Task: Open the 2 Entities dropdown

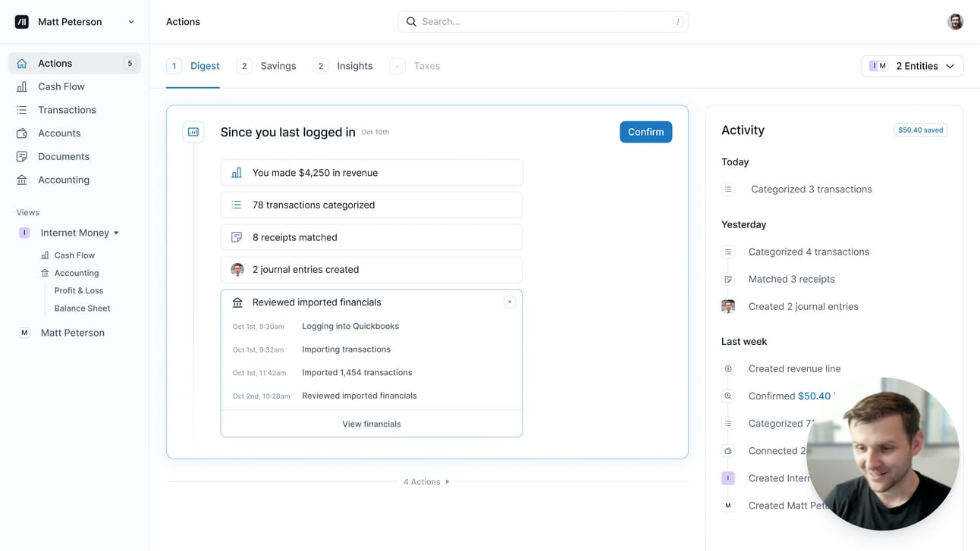Action: [x=912, y=66]
